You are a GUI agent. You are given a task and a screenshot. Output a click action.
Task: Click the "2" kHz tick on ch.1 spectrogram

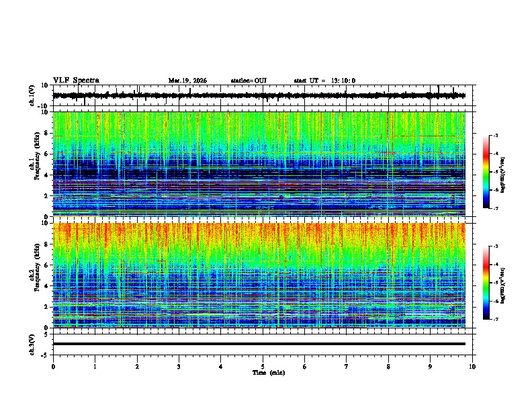pyautogui.click(x=46, y=195)
